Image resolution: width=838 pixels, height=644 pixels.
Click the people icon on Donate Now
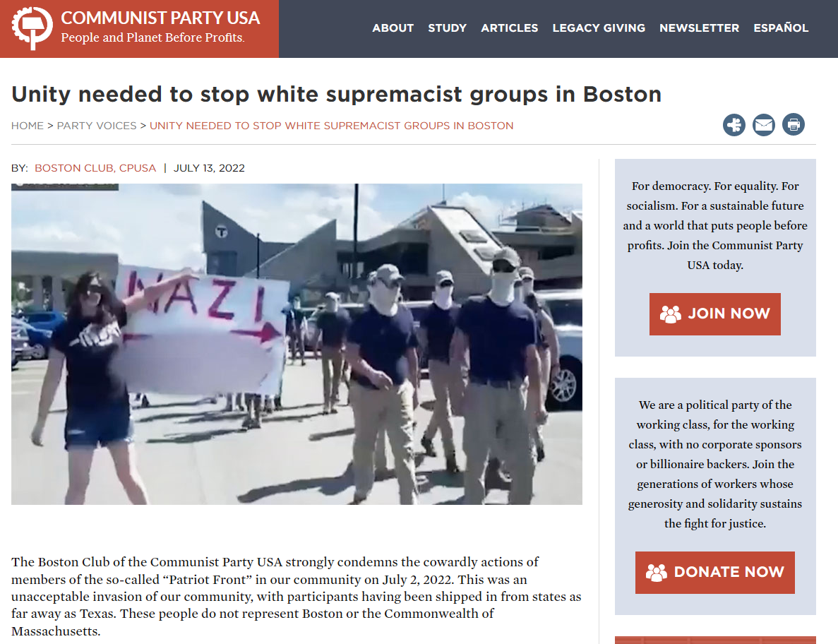[x=657, y=573]
